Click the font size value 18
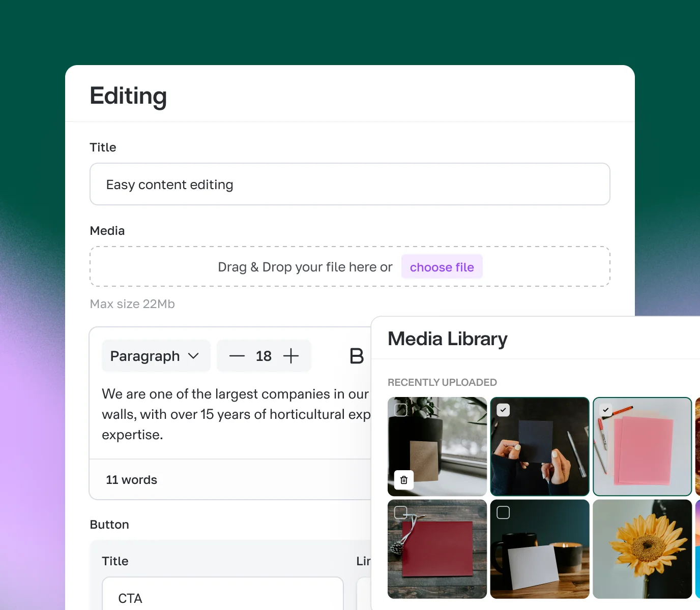Image resolution: width=700 pixels, height=610 pixels. 264,356
